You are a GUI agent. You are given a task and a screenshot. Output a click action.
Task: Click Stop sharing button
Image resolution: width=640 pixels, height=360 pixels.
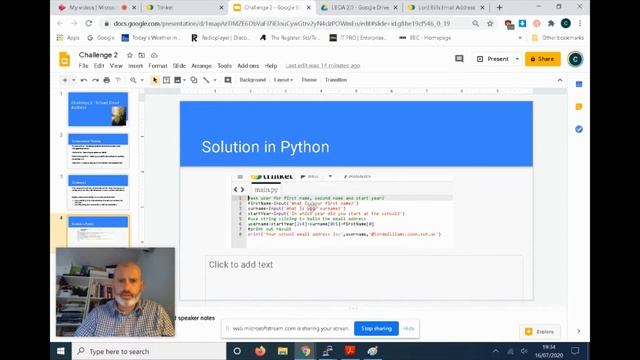point(376,329)
